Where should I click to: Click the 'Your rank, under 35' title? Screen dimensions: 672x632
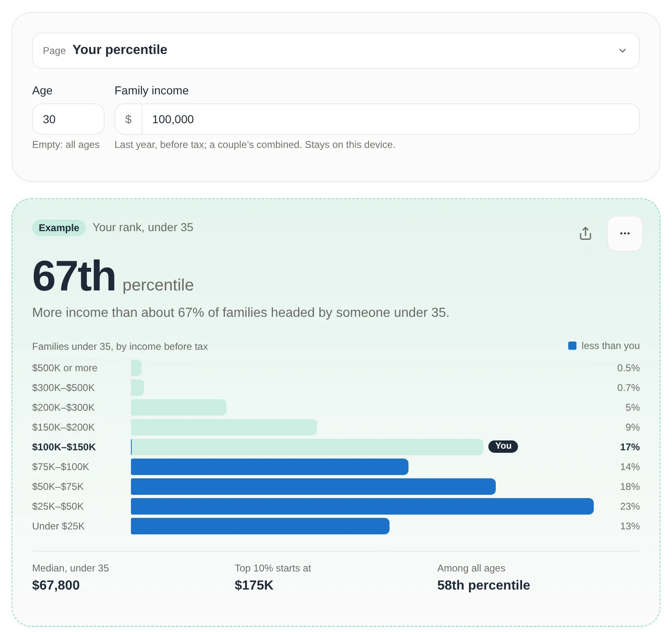143,227
